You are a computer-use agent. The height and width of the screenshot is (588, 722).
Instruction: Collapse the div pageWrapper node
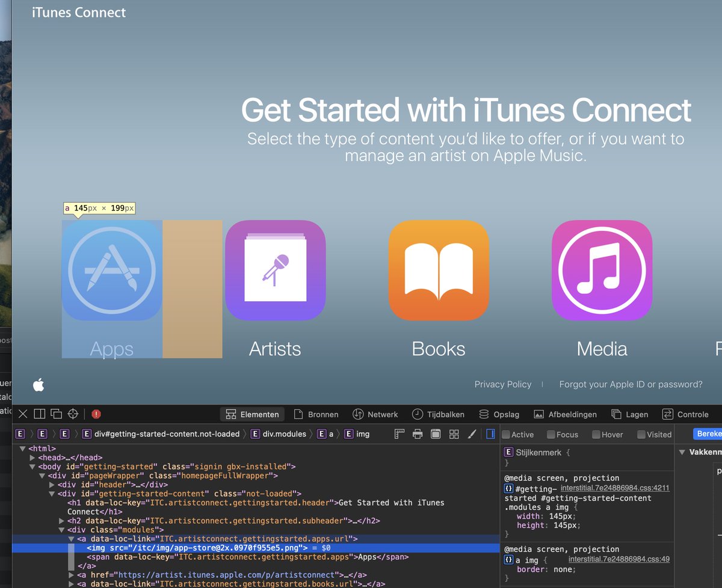point(42,476)
